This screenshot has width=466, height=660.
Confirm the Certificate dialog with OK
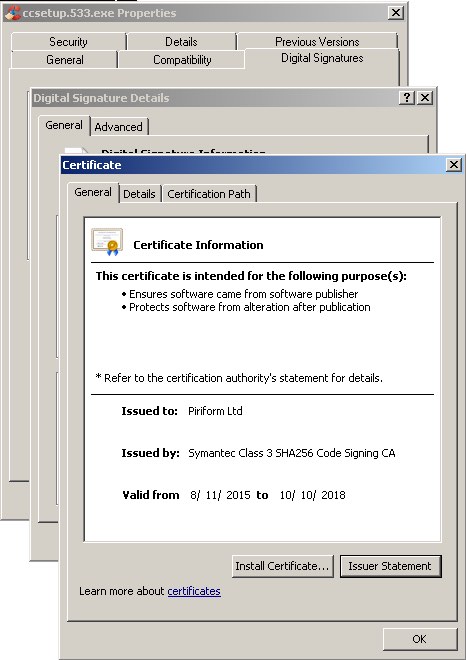[x=419, y=639]
